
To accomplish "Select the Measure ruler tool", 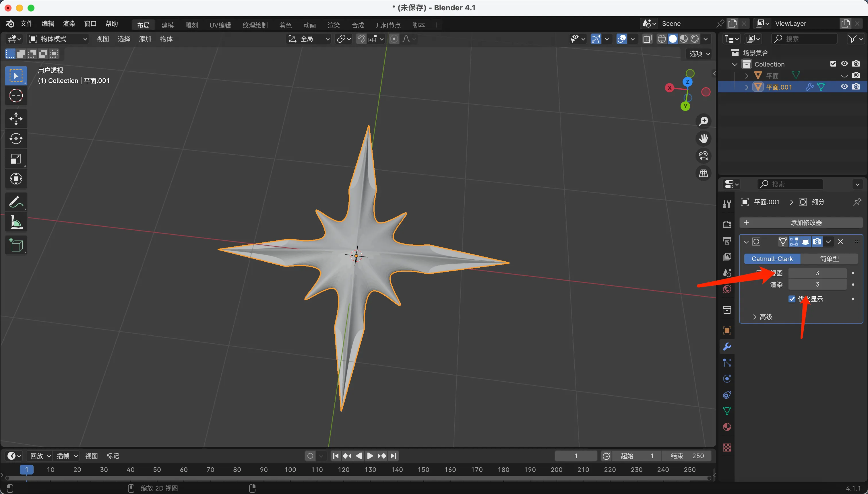I will pyautogui.click(x=16, y=223).
